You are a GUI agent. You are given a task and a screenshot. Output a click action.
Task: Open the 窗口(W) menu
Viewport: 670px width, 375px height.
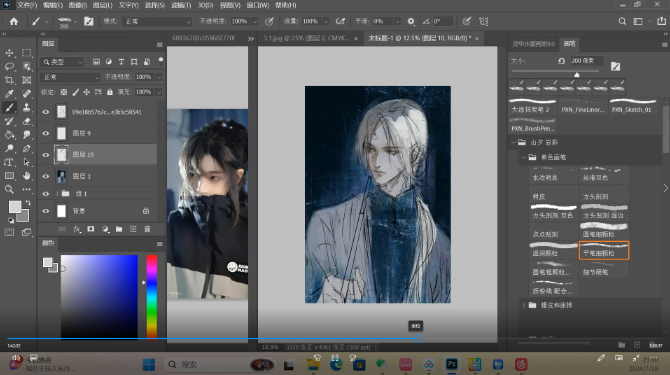(258, 5)
